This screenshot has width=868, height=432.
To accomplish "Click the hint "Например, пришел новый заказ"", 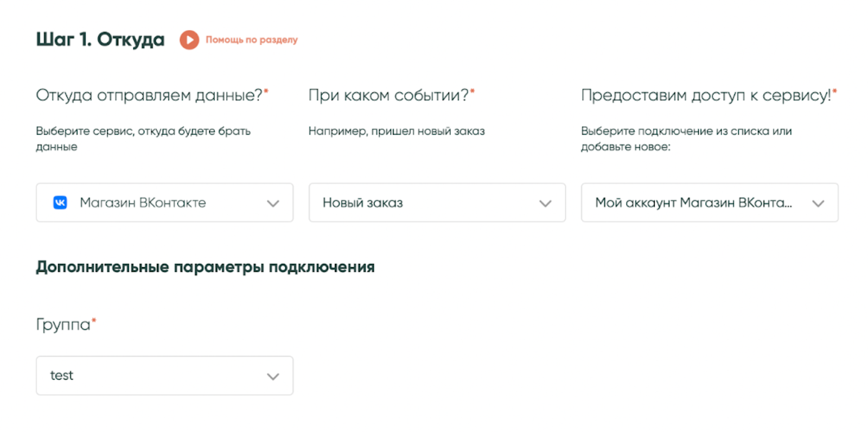I will coord(397,131).
